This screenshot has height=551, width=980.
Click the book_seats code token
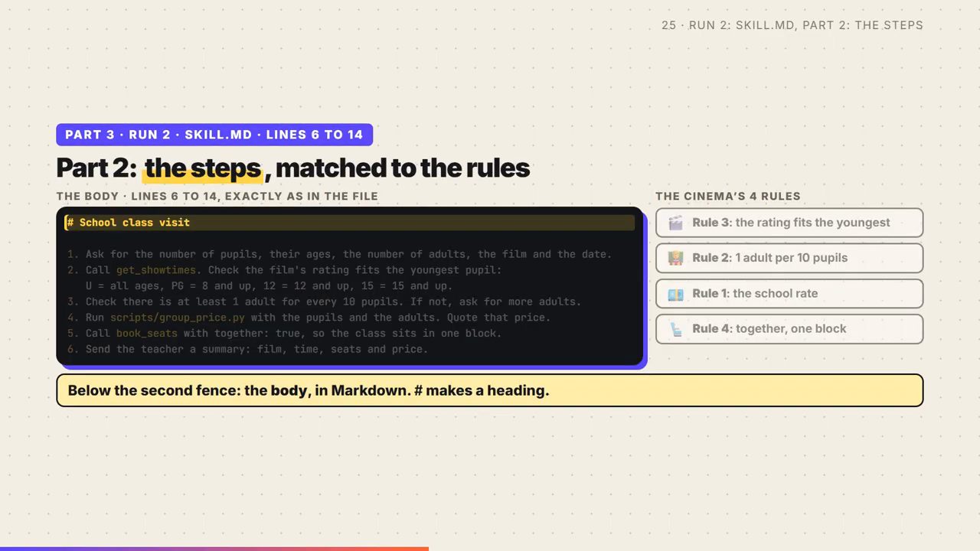147,334
